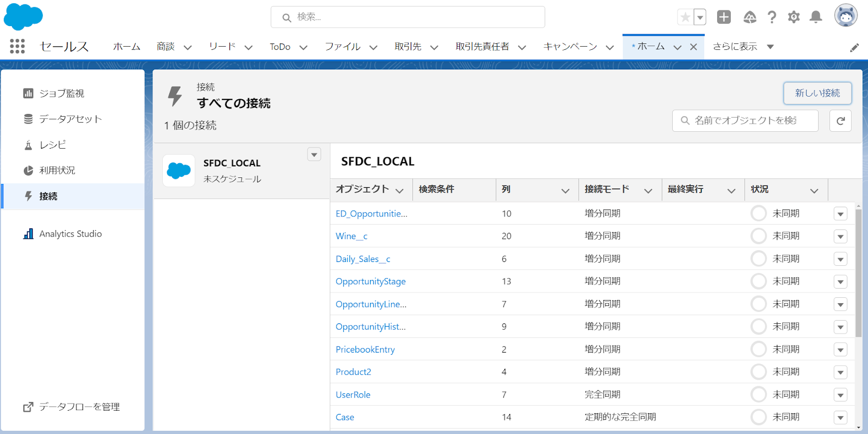Image resolution: width=868 pixels, height=434 pixels.
Task: Open row actions for OpportunityStage
Action: 840,282
